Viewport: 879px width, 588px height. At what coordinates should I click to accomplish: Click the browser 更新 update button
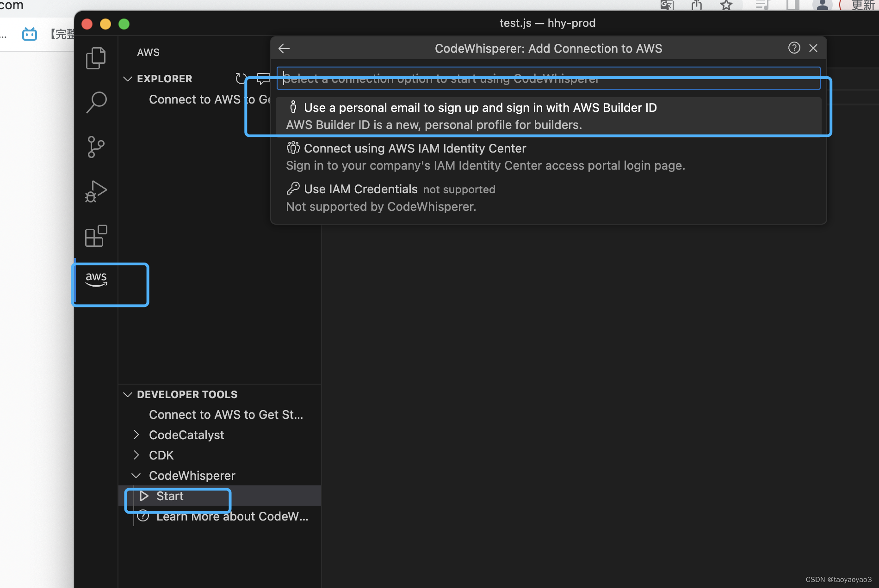click(862, 5)
